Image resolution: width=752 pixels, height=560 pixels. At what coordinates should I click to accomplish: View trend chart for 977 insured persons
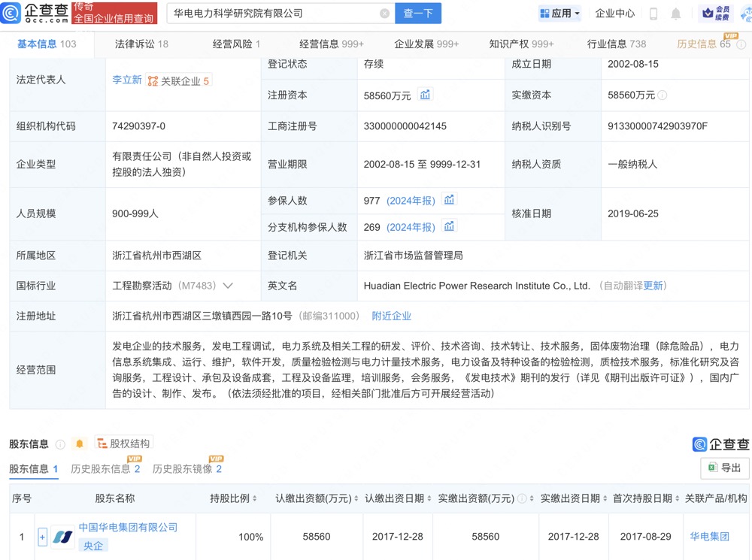click(x=449, y=200)
